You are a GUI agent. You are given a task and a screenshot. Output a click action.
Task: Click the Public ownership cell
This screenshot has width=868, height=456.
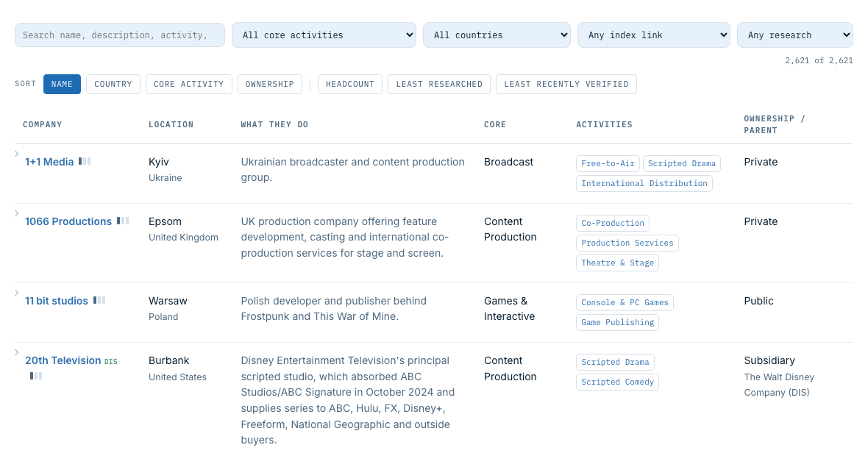coord(758,301)
